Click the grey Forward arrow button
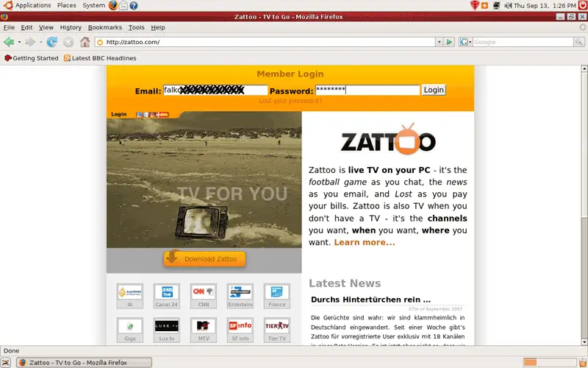Image resolution: width=588 pixels, height=368 pixels. tap(30, 42)
